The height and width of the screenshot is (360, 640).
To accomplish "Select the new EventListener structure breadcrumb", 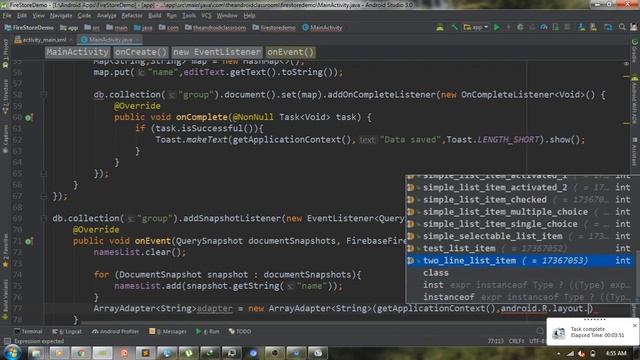I will pos(216,52).
